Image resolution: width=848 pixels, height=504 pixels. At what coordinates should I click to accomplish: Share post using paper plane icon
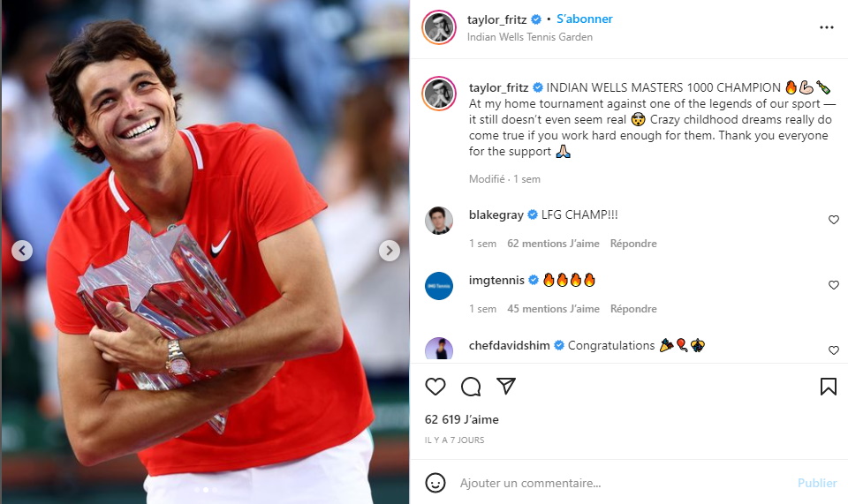[x=505, y=386]
